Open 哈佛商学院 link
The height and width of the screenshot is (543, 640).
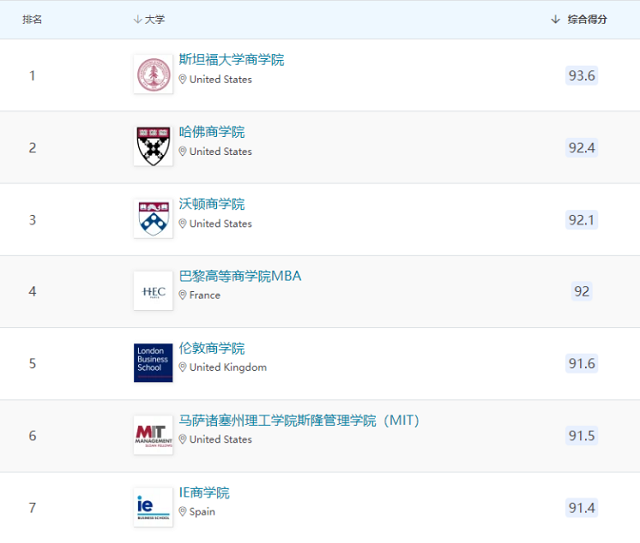click(211, 132)
